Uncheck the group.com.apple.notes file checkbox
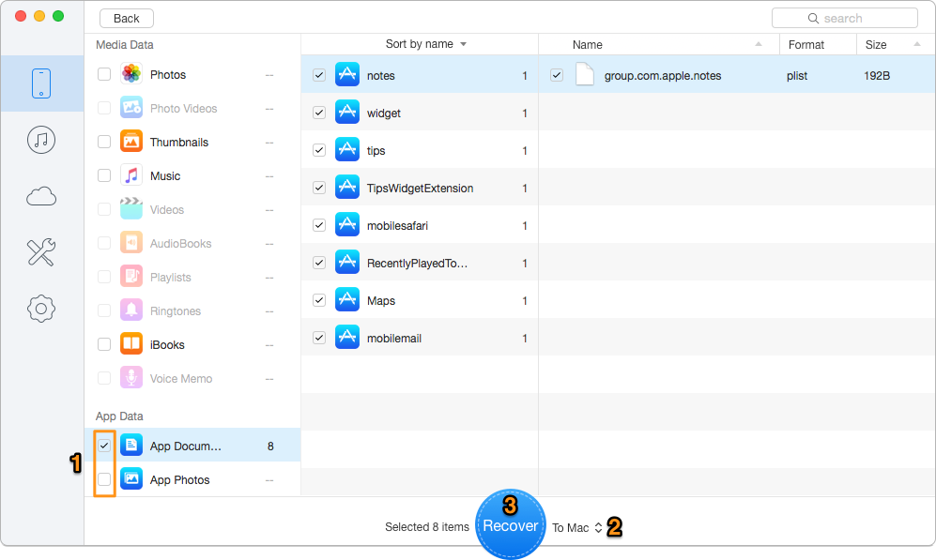Image resolution: width=936 pixels, height=560 pixels. tap(557, 75)
